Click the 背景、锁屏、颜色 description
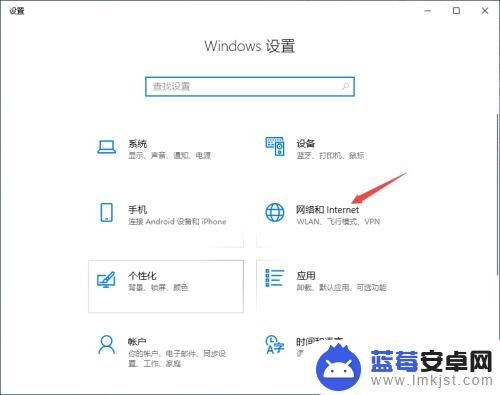The width and height of the screenshot is (500, 395). (158, 287)
